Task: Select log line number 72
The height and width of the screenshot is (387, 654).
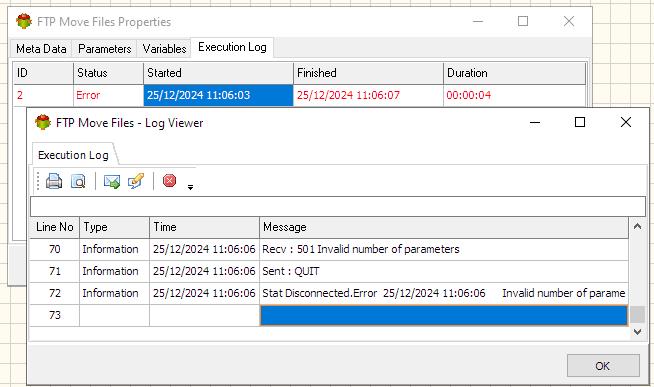Action: 54,293
